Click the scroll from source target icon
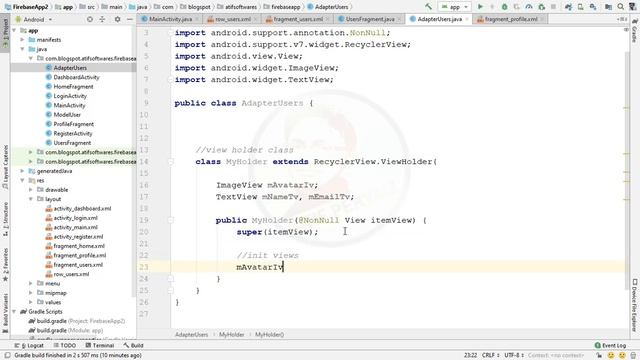This screenshot has width=640, height=360. click(90, 19)
